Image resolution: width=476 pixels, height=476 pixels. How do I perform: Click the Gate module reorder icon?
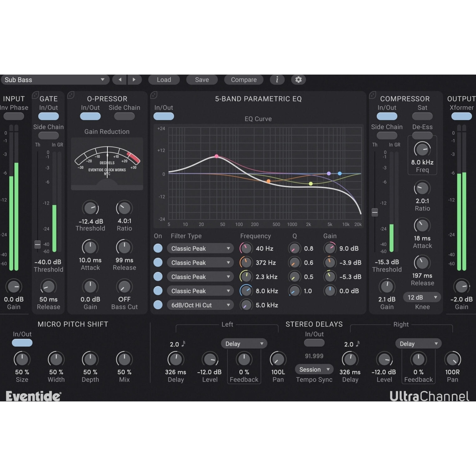pyautogui.click(x=35, y=95)
